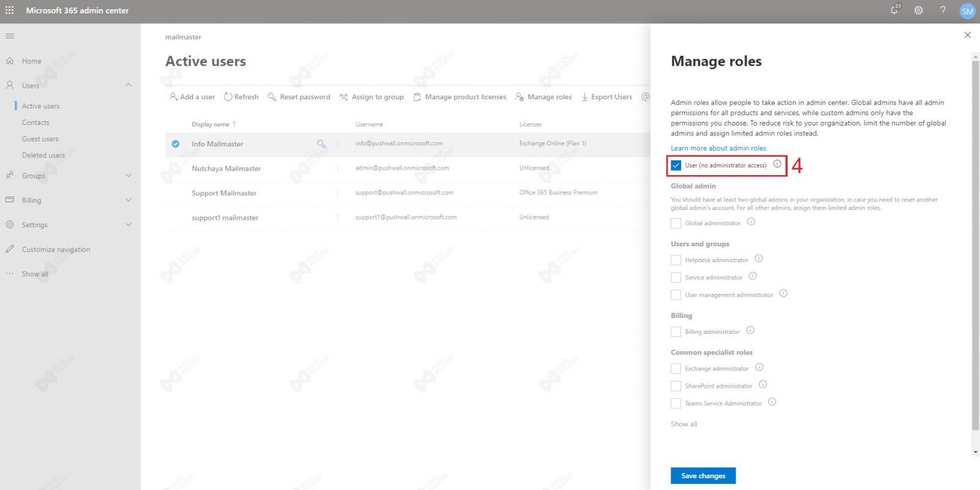Open more actions for Info Mailmaster row
This screenshot has width=980, height=490.
[337, 143]
